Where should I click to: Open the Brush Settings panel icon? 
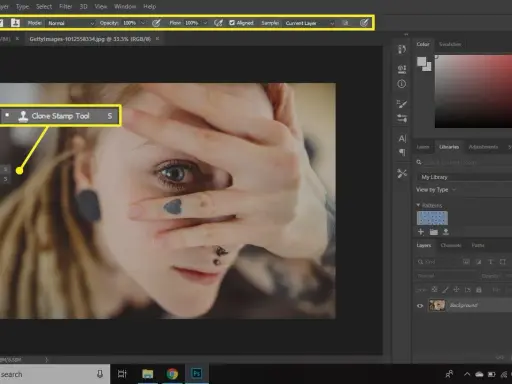pyautogui.click(x=402, y=104)
